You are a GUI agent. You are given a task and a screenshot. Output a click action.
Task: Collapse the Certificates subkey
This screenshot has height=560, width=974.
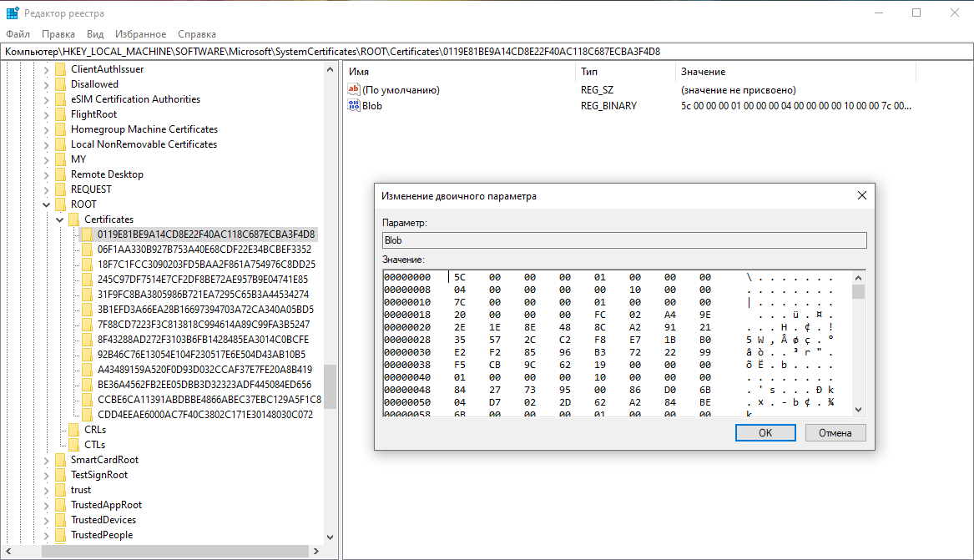[x=60, y=219]
